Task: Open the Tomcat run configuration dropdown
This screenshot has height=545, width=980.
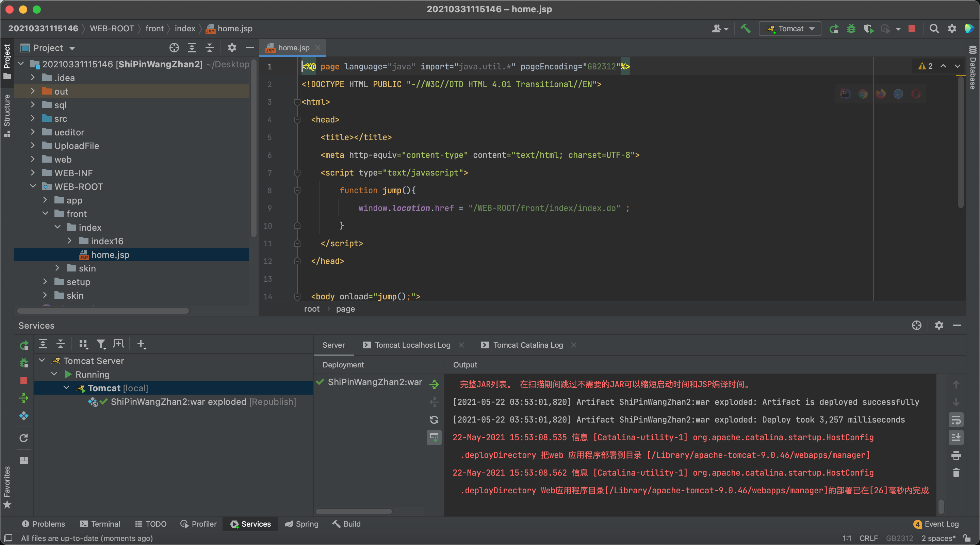Action: 790,29
